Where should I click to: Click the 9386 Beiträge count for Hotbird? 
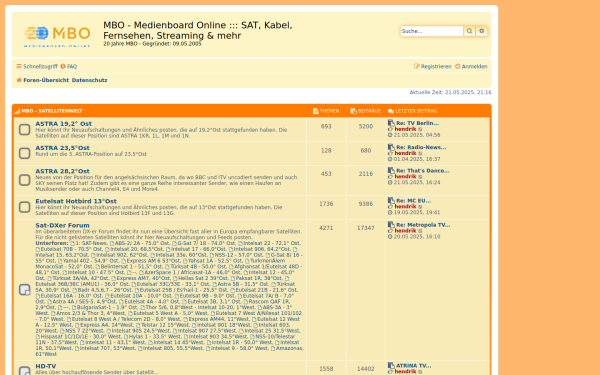366,204
